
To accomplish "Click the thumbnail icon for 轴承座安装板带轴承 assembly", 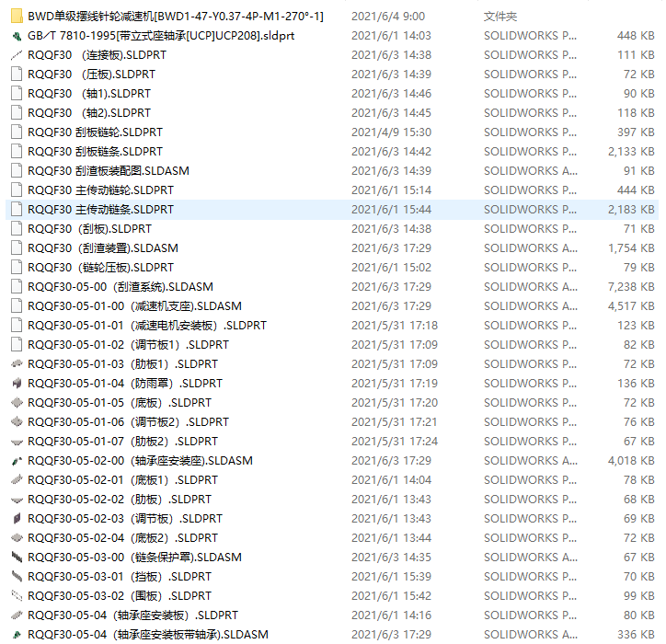I will pos(17,635).
